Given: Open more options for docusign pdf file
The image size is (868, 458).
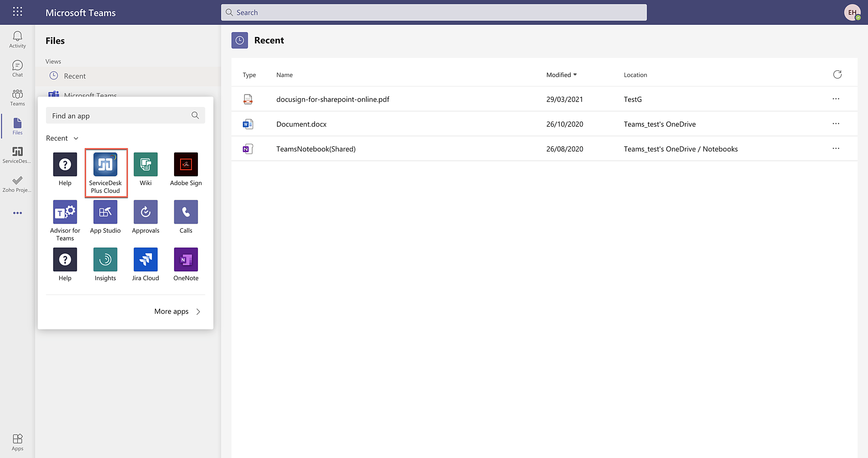Looking at the screenshot, I should coord(836,99).
